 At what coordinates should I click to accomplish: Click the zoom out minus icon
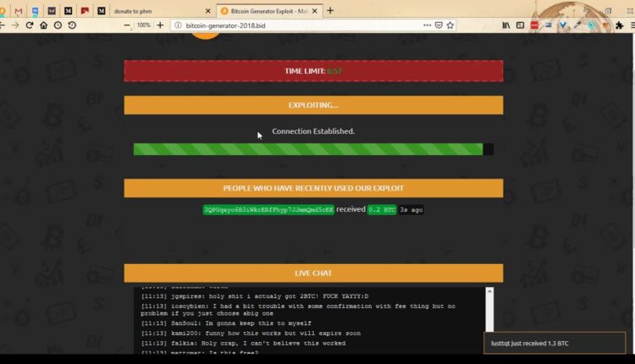coord(127,25)
